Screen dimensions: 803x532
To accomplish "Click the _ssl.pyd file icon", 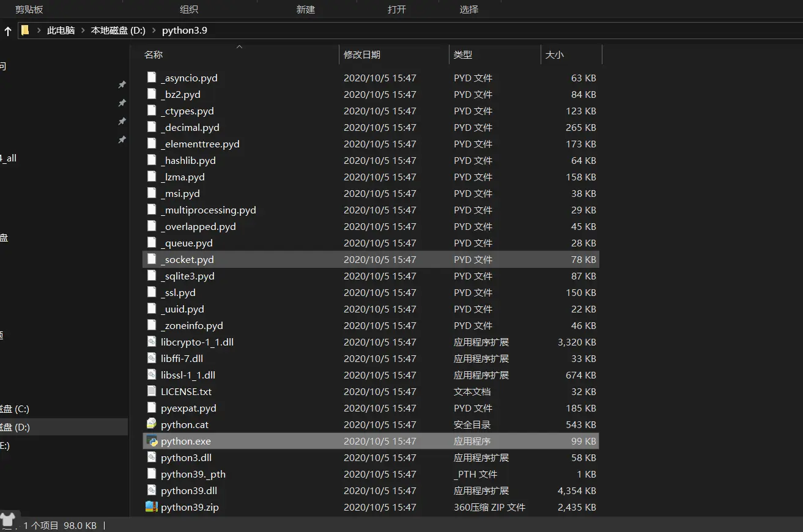I will pyautogui.click(x=152, y=292).
